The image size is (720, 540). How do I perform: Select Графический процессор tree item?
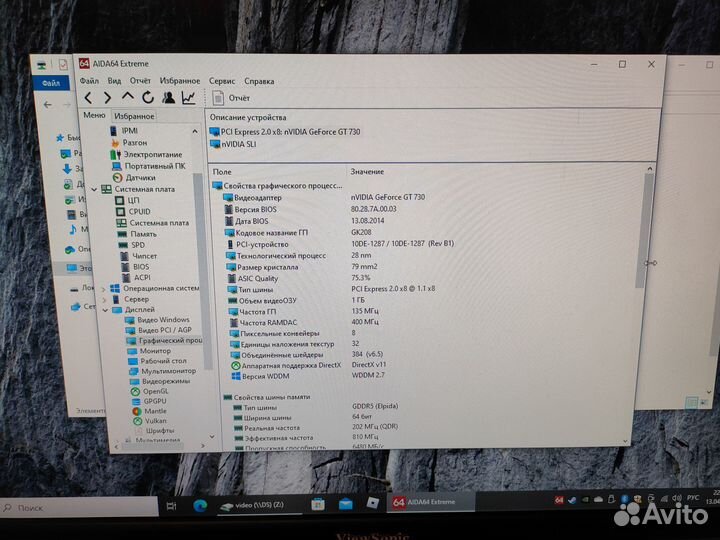click(x=164, y=341)
